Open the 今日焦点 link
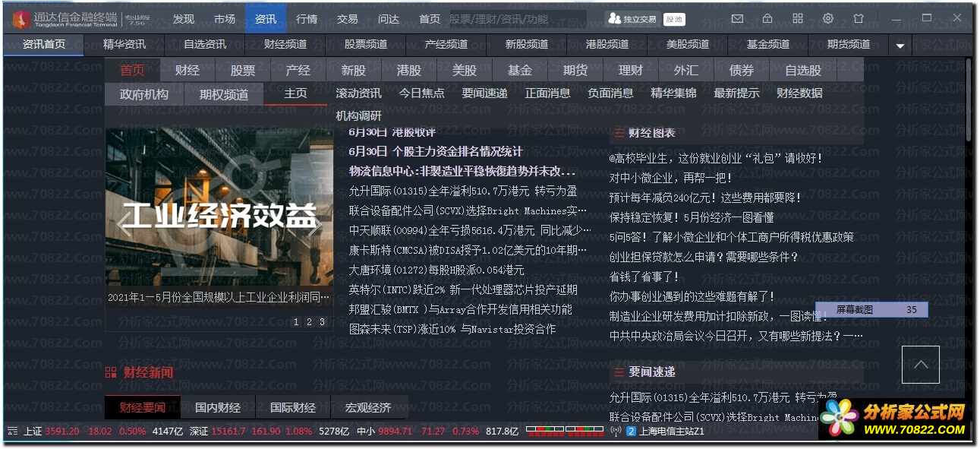 click(422, 93)
